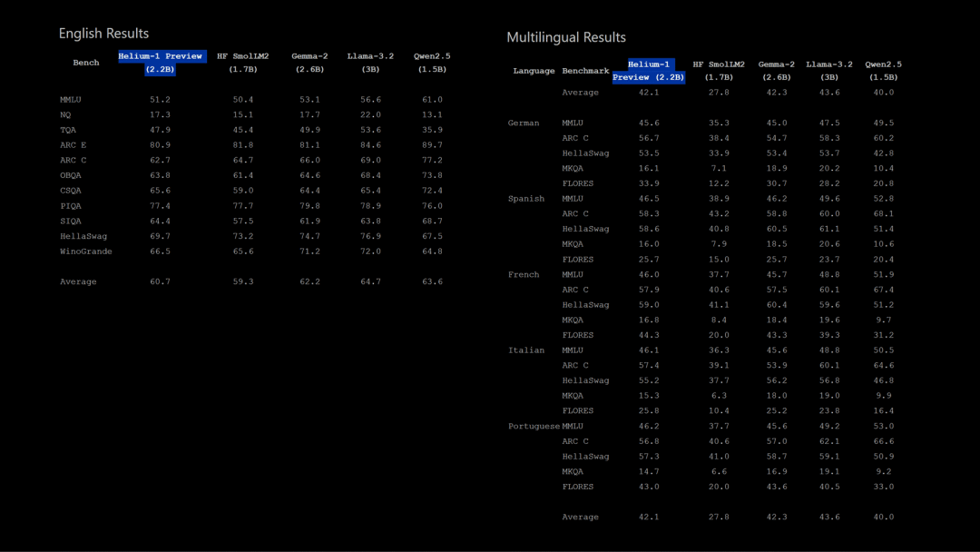Click English HellaSwag Llama-3.2 score 76.9
This screenshot has width=980, height=552.
pyautogui.click(x=370, y=236)
